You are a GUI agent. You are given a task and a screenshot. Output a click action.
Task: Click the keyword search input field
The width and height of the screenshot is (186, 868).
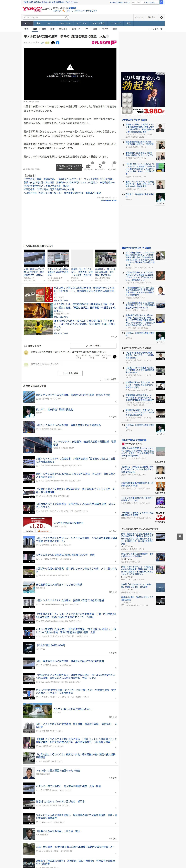point(44,17)
